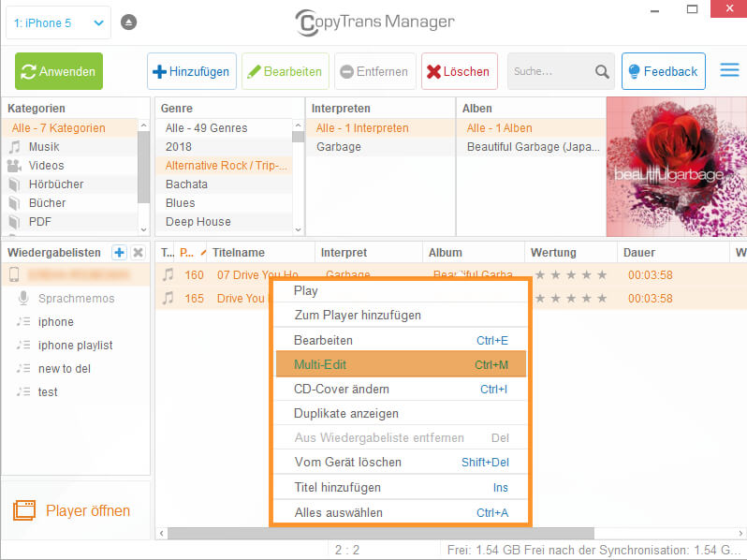Screen dimensions: 747x560
Task: Click the Löschen toolbar button
Action: [x=460, y=71]
